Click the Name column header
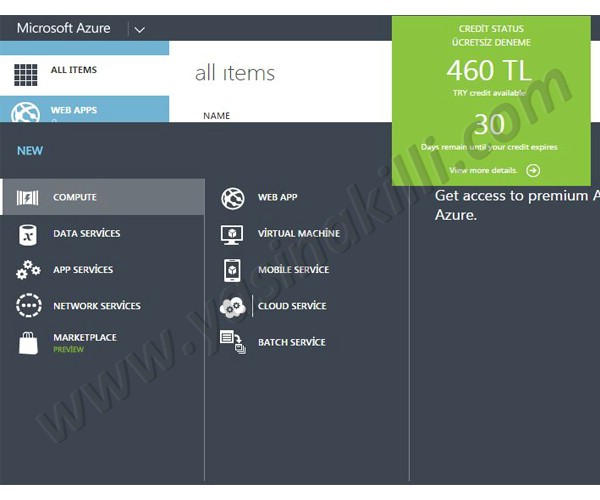 click(216, 116)
